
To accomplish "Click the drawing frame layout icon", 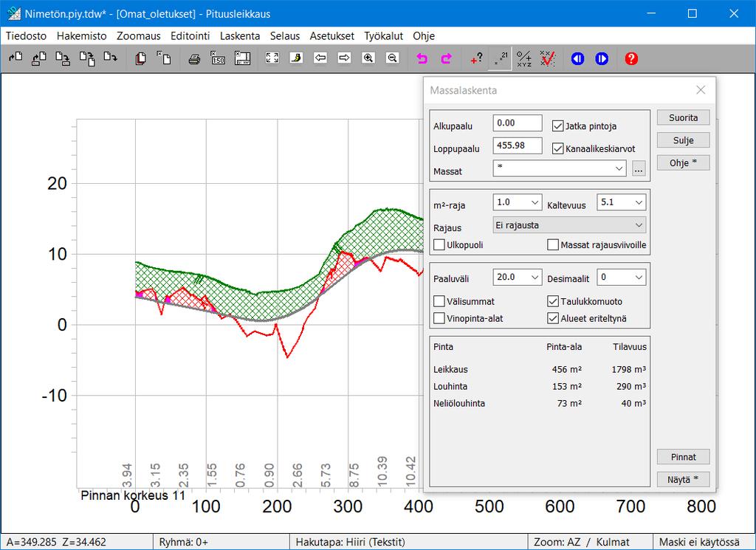I will (242, 58).
